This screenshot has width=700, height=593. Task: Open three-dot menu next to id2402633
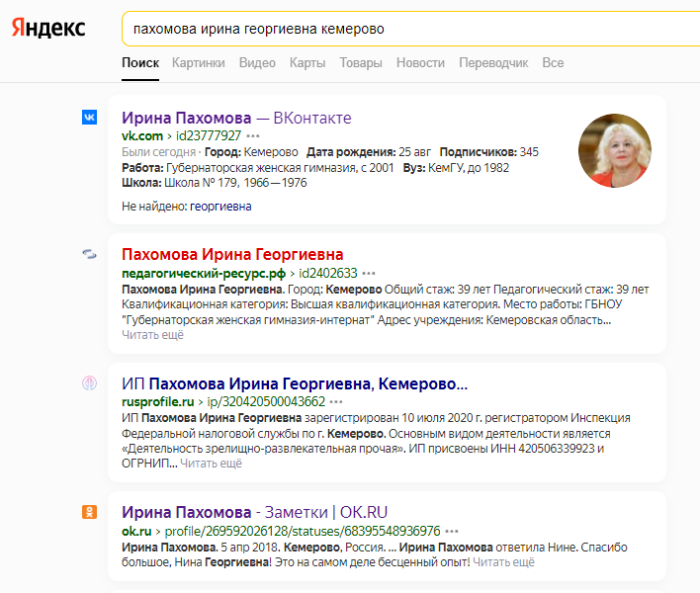(x=369, y=273)
